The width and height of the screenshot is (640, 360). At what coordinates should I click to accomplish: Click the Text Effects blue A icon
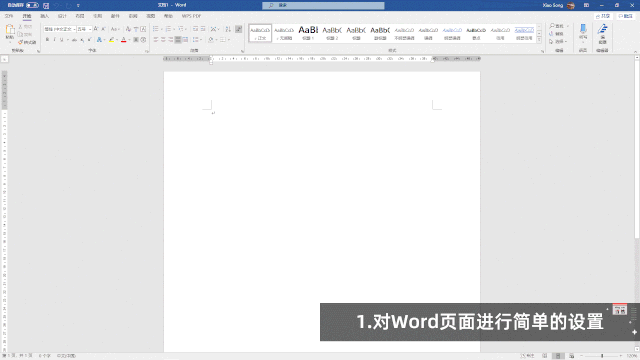tap(99, 40)
